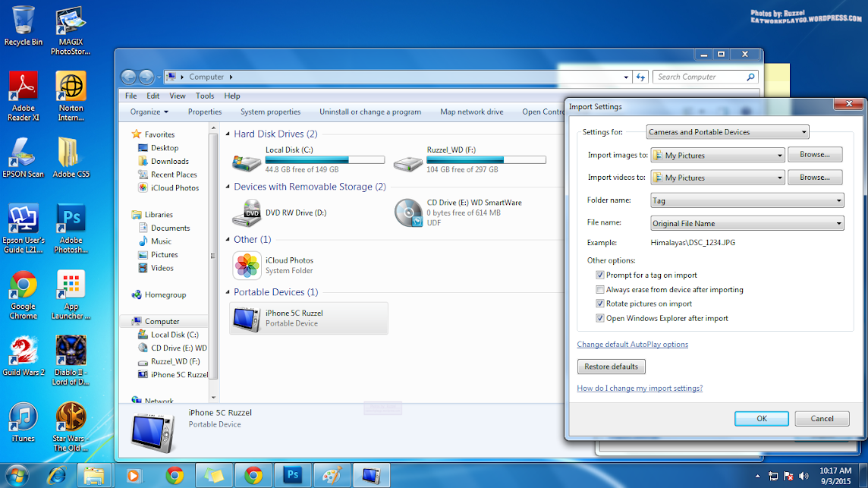Open the View menu

coord(177,96)
